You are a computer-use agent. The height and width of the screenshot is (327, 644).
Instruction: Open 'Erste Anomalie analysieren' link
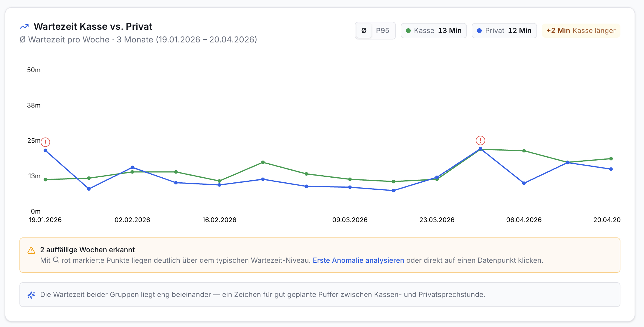click(x=358, y=260)
